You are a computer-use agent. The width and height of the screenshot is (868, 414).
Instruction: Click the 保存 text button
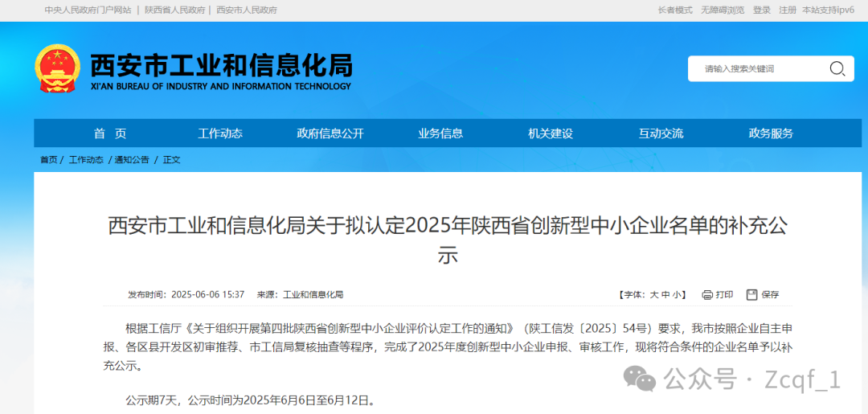770,295
